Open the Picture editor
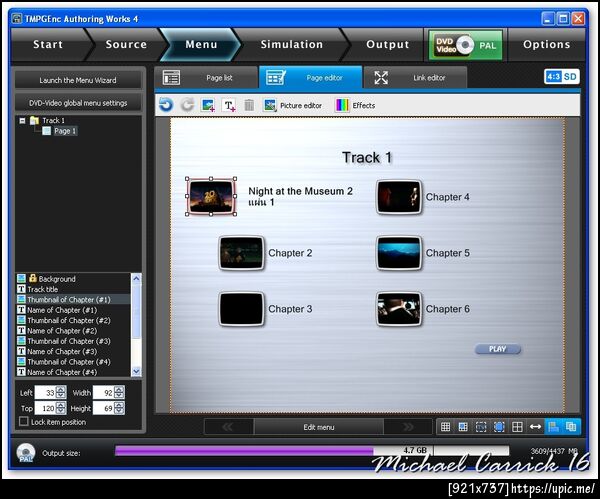This screenshot has height=499, width=600. coord(293,105)
